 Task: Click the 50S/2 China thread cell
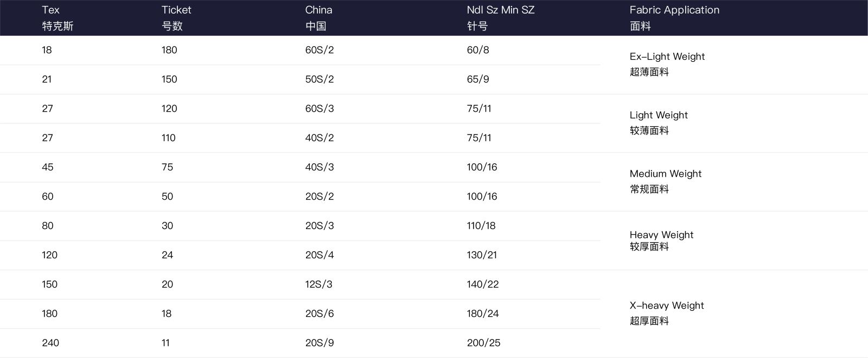click(320, 79)
